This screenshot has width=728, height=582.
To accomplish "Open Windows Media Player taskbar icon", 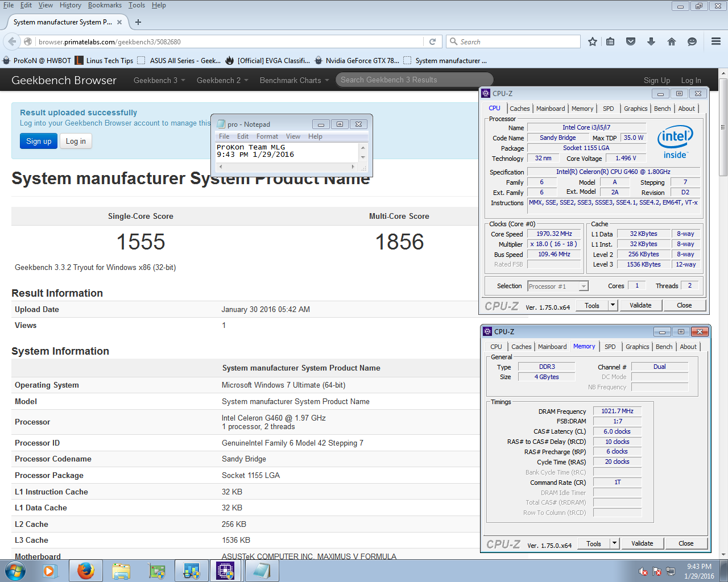I will (49, 571).
